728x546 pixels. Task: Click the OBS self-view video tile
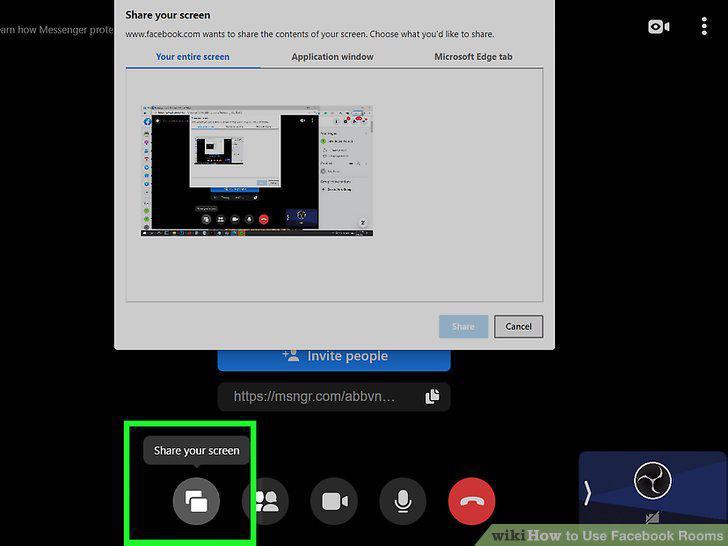pos(652,487)
